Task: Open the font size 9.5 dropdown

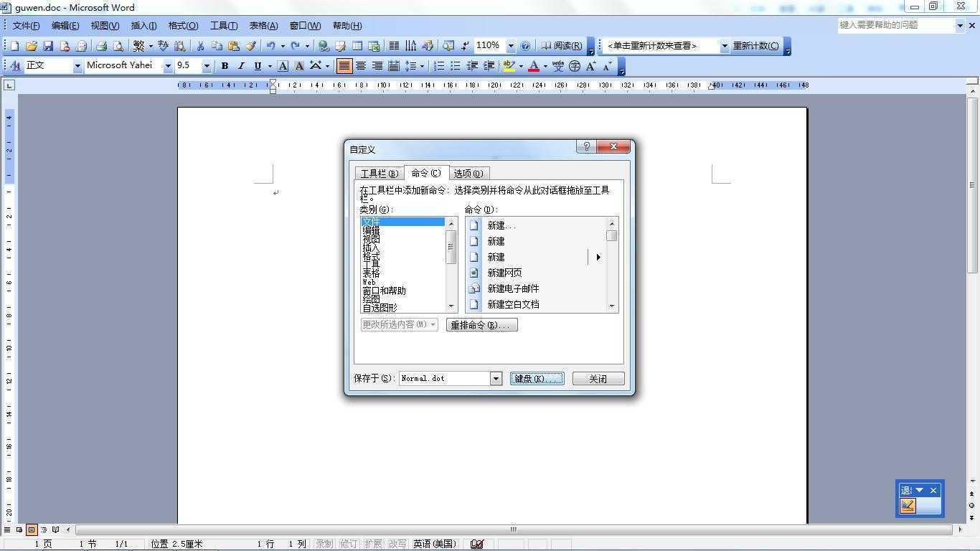Action: tap(207, 66)
